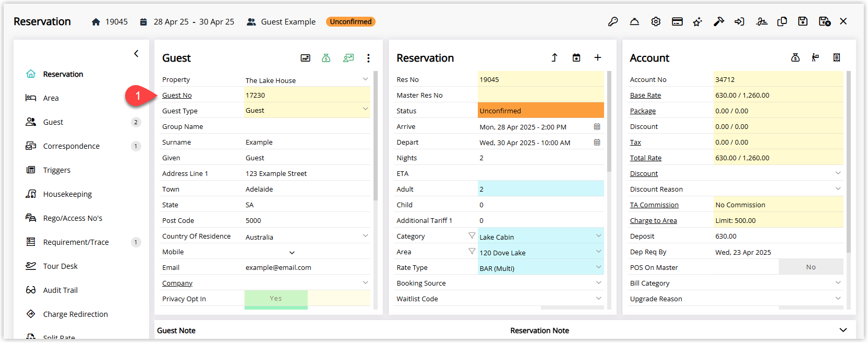Open the Waitlist Code dropdown
The image size is (868, 343).
[x=599, y=298]
